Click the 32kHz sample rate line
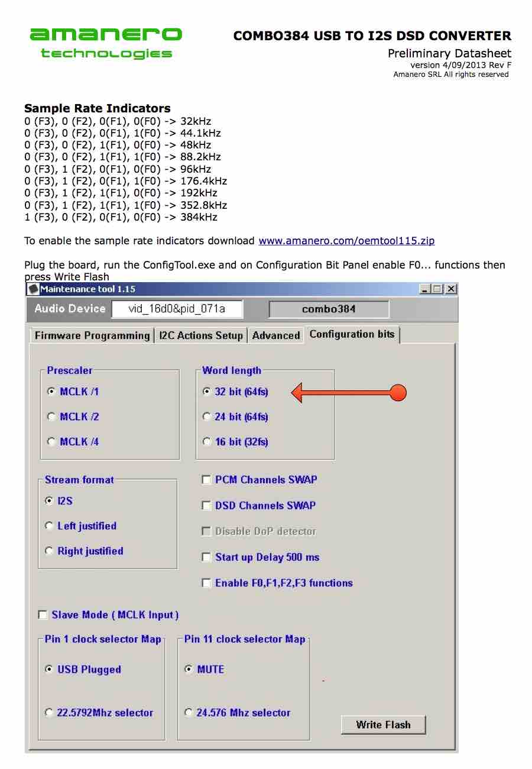The image size is (532, 769). coord(118,121)
